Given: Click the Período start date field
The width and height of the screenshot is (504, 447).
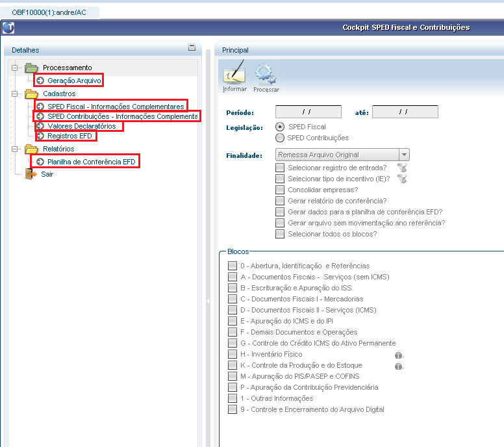Looking at the screenshot, I should [309, 112].
